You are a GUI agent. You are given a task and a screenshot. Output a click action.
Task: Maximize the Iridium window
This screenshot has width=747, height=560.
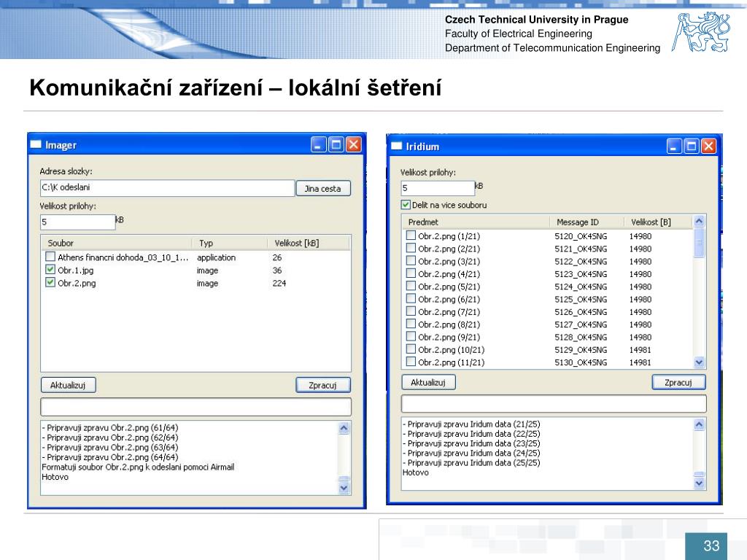tap(691, 146)
